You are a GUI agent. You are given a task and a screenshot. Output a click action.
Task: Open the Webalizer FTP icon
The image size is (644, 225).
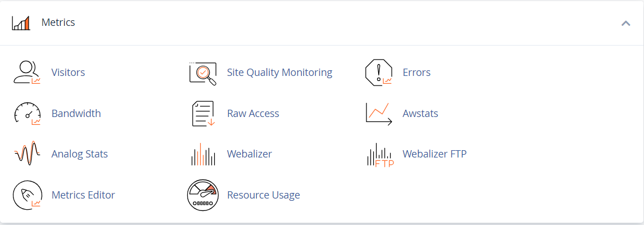(379, 155)
